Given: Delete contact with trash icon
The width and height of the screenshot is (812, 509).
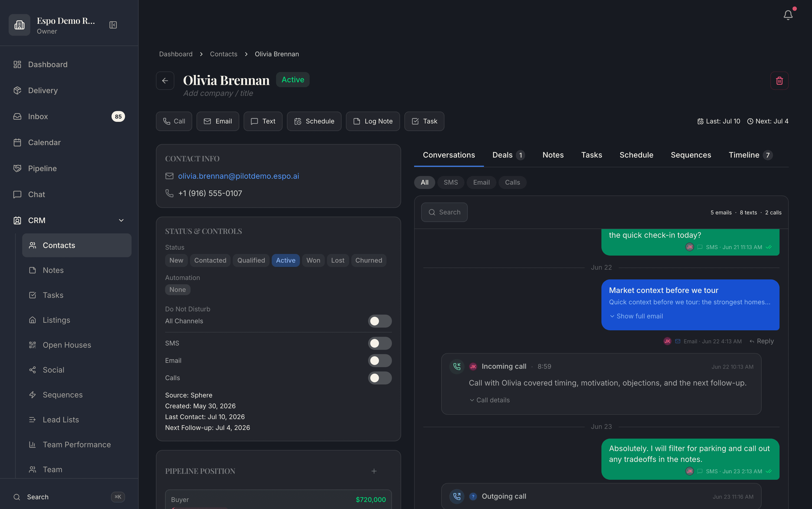Looking at the screenshot, I should 779,80.
